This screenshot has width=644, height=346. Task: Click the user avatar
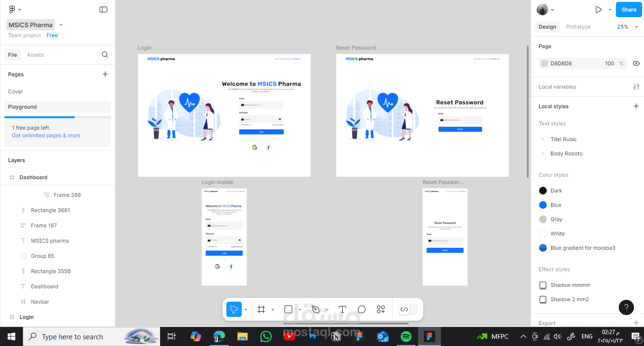pos(542,10)
